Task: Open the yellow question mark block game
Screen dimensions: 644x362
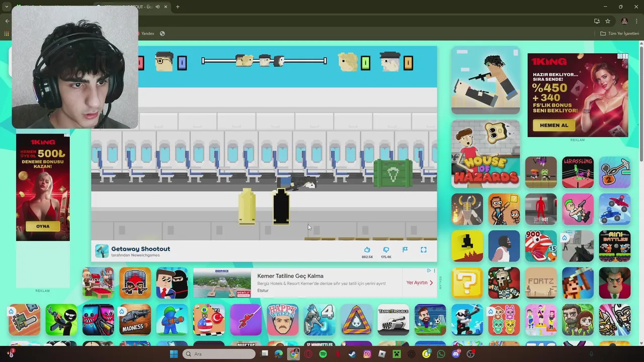Action: click(x=467, y=283)
